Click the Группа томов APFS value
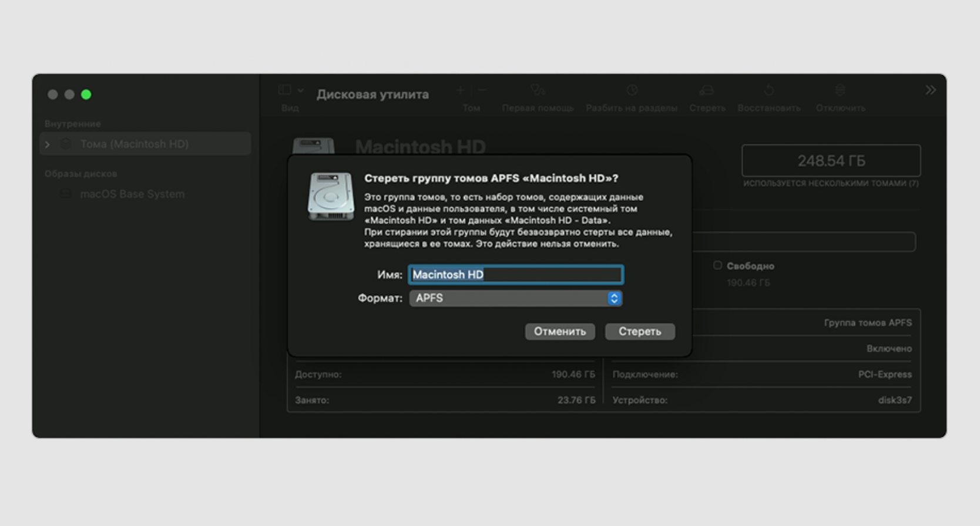This screenshot has width=980, height=526. (x=868, y=323)
